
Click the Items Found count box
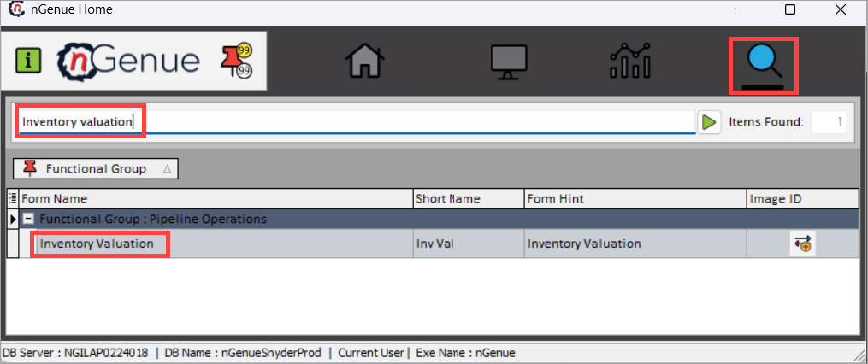coord(829,122)
